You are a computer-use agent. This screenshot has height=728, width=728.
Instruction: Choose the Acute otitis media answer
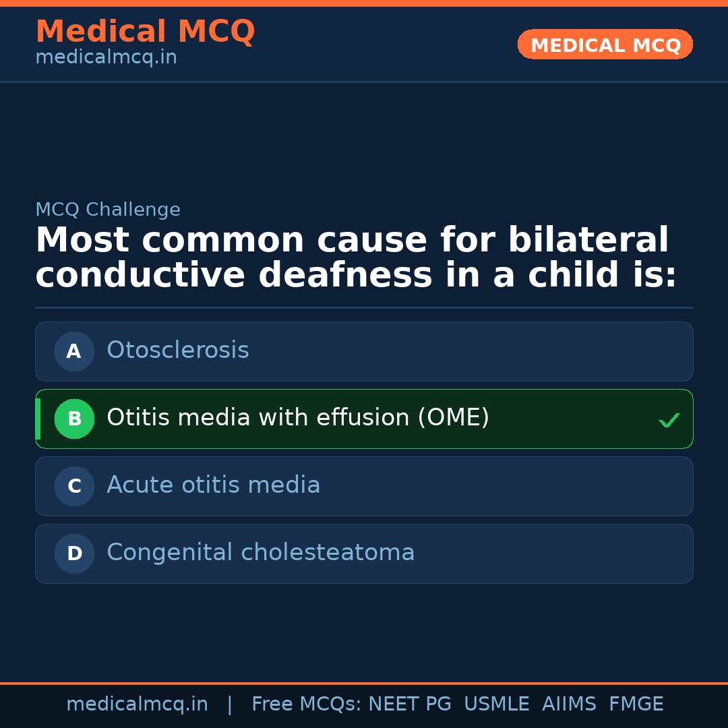coord(214,485)
